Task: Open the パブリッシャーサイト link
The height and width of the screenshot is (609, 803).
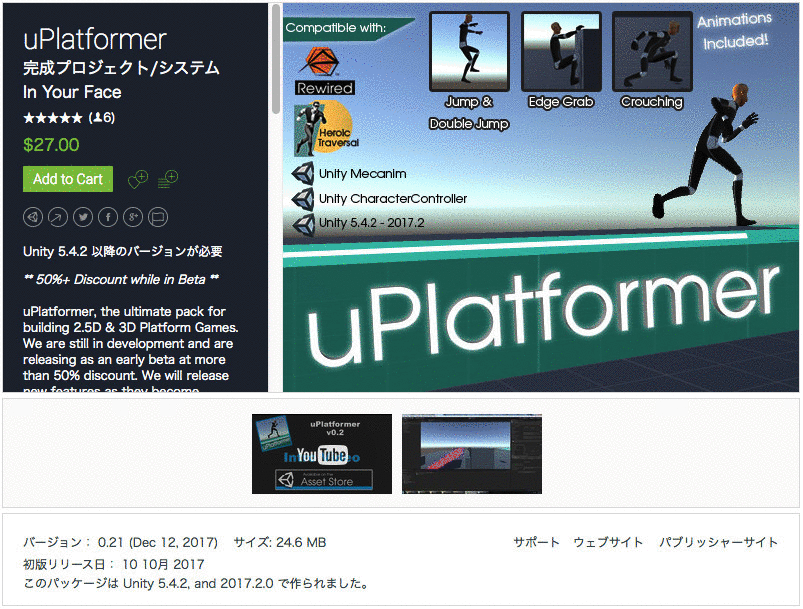Action: tap(719, 542)
